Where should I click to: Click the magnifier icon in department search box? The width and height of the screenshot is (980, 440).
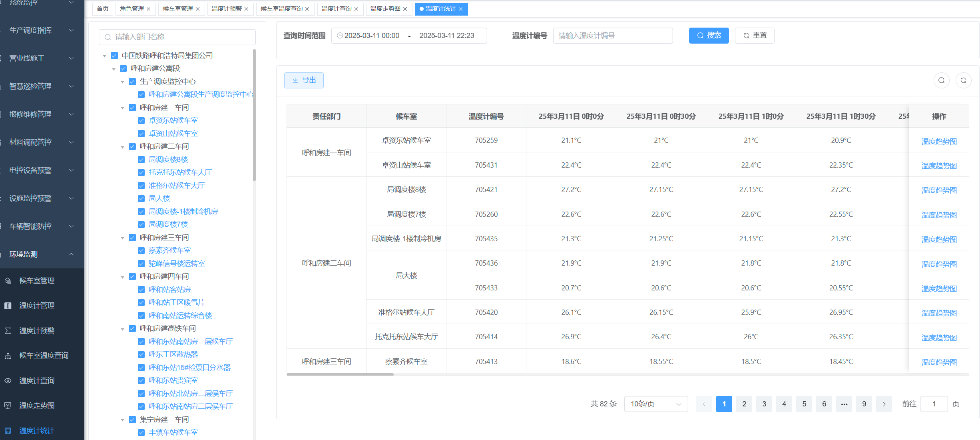[108, 37]
